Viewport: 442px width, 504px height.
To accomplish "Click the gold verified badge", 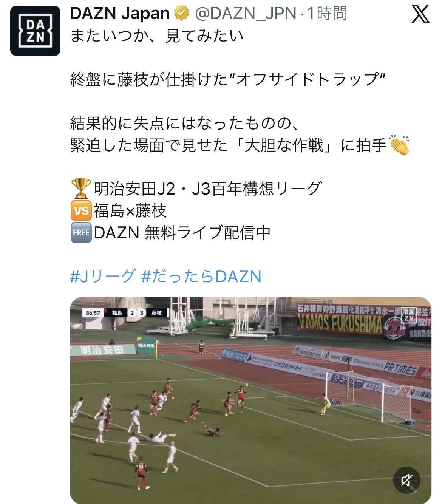I will coord(182,14).
